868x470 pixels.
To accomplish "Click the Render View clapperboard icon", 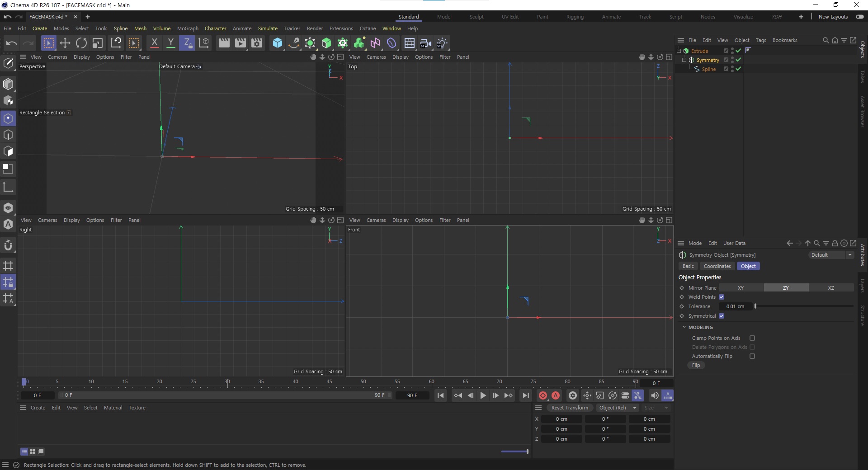I will click(224, 43).
